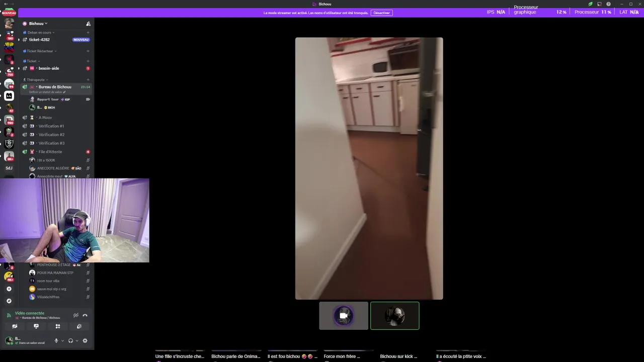Open headphone output options arrow
Screen dimensions: 644x362
tap(76, 340)
